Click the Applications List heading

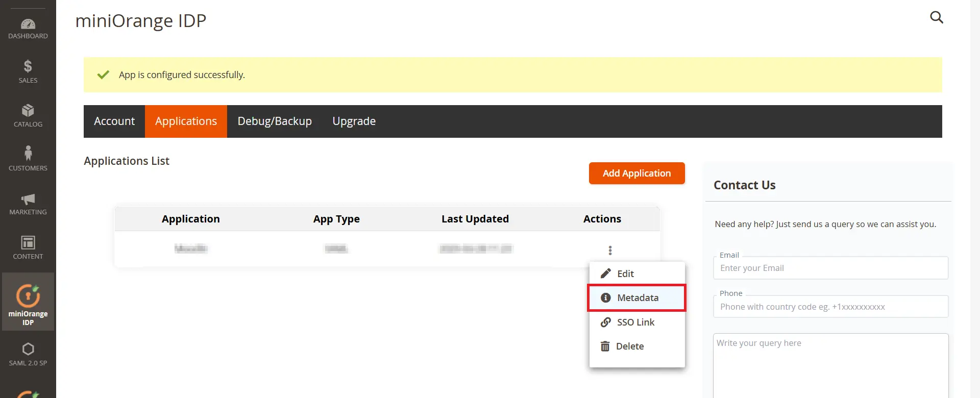[127, 161]
